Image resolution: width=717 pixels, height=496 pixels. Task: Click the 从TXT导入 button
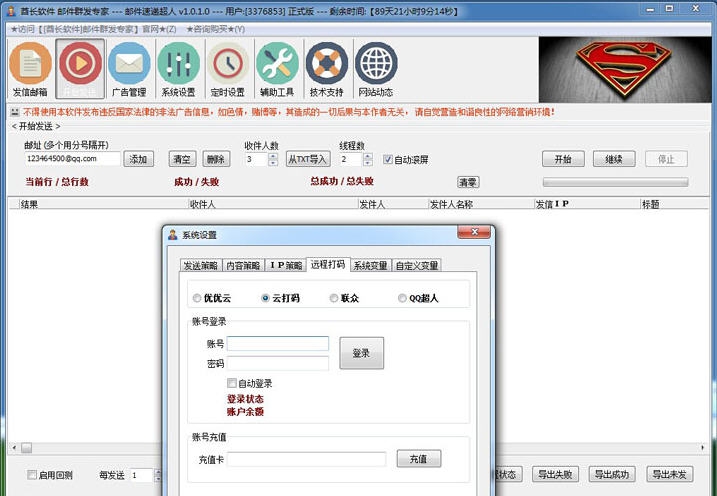308,159
